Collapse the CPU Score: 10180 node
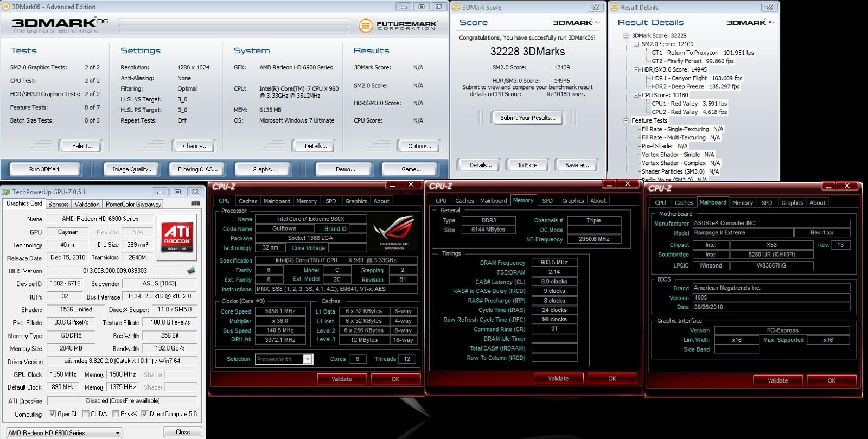Viewport: 868px width, 439px height. point(636,95)
